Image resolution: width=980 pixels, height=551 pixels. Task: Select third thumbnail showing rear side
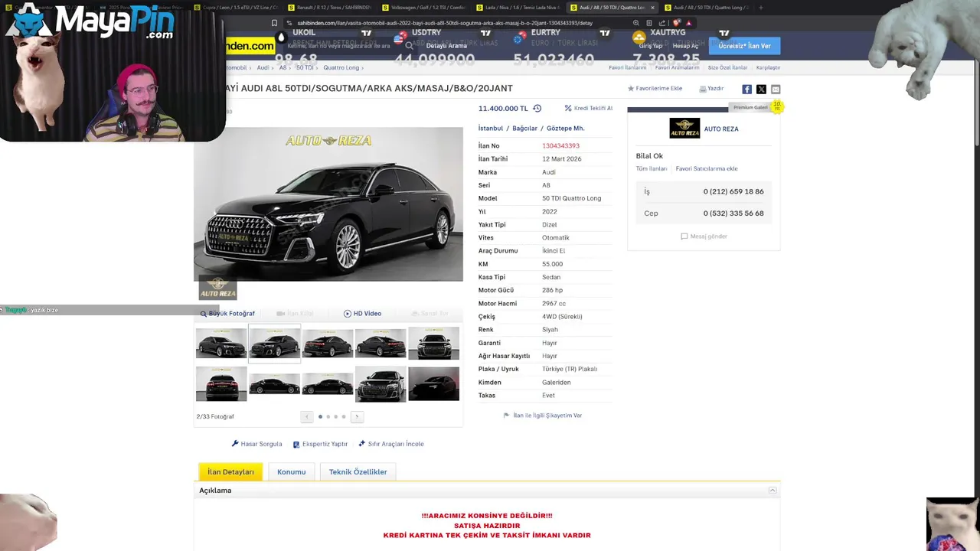coord(328,343)
